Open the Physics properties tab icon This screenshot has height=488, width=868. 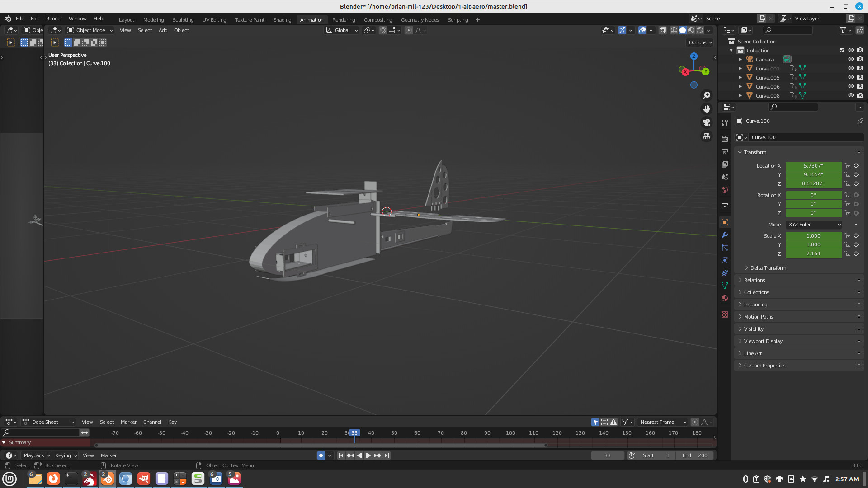[x=725, y=260]
